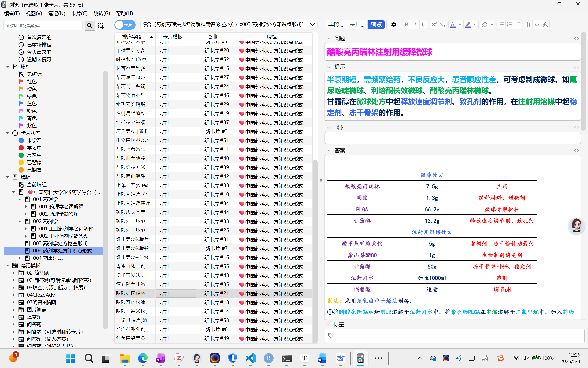The image size is (588, 368).
Task: Sort by 到期 column header
Action: [x=216, y=37]
